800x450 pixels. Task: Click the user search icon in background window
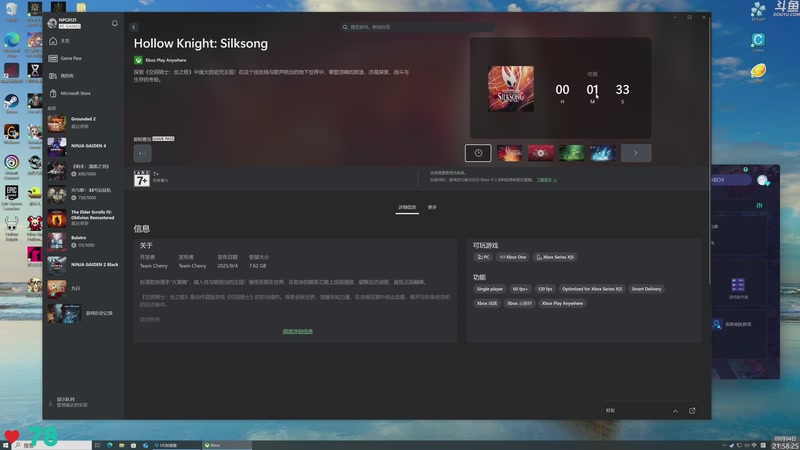pyautogui.click(x=717, y=324)
